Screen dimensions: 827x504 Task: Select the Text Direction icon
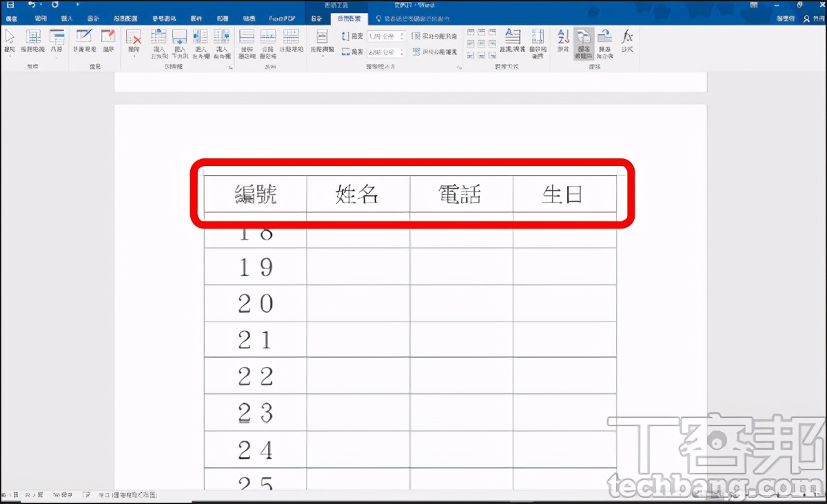point(511,43)
